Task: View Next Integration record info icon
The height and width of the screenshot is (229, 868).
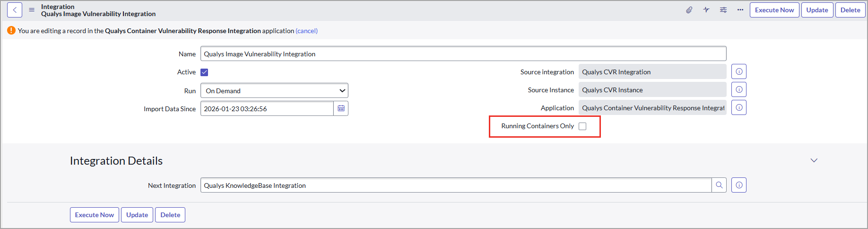Action: click(x=739, y=185)
